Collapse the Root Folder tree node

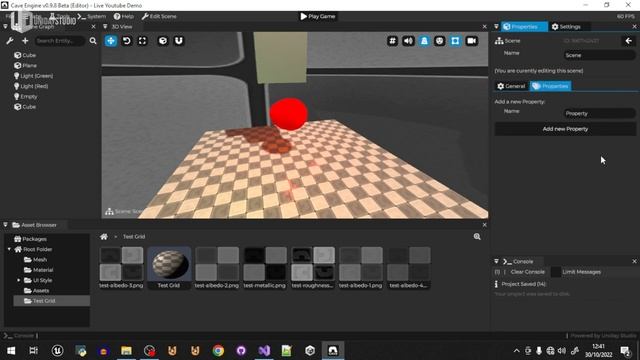(x=9, y=249)
